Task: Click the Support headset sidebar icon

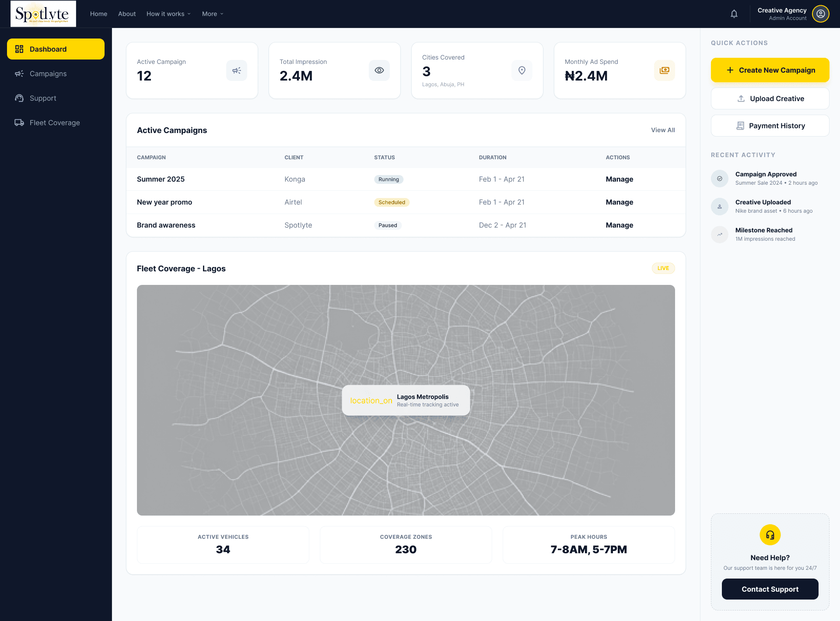Action: click(19, 98)
